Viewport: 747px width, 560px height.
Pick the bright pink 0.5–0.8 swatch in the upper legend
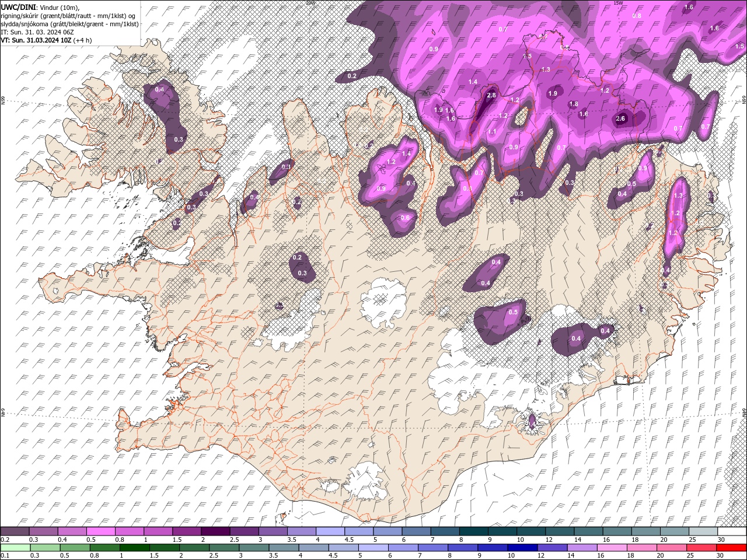101,531
